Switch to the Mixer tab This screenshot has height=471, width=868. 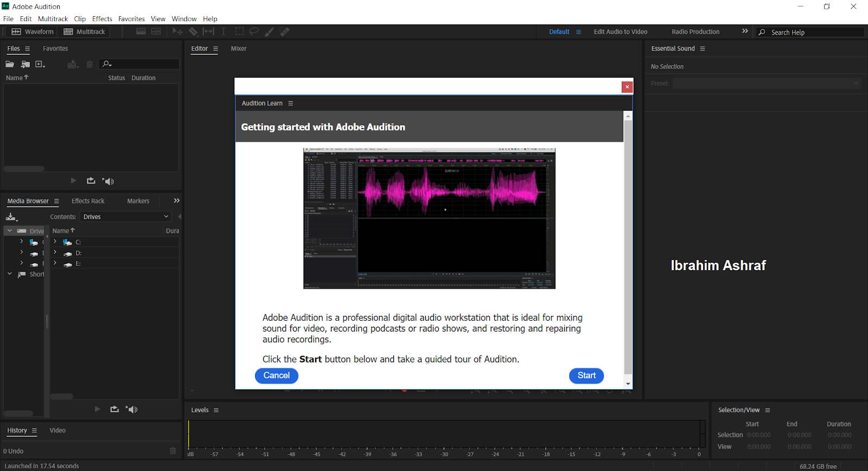239,48
